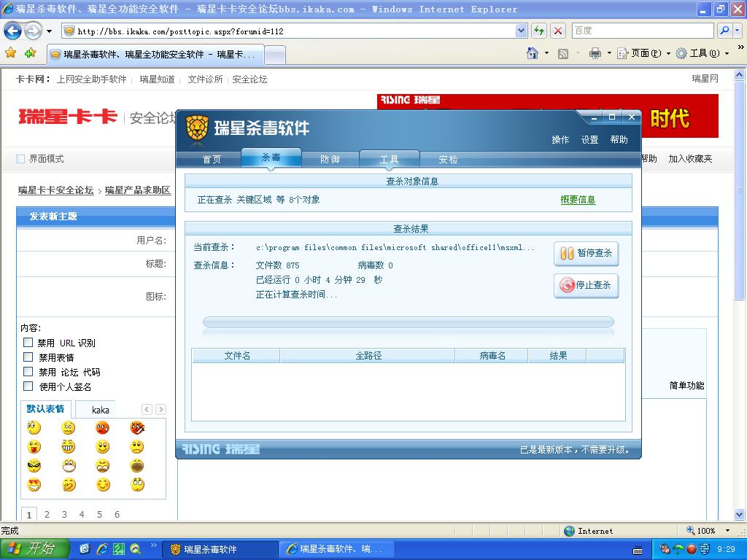The image size is (747, 560).
Task: Click the scan progress bar
Action: click(x=409, y=322)
